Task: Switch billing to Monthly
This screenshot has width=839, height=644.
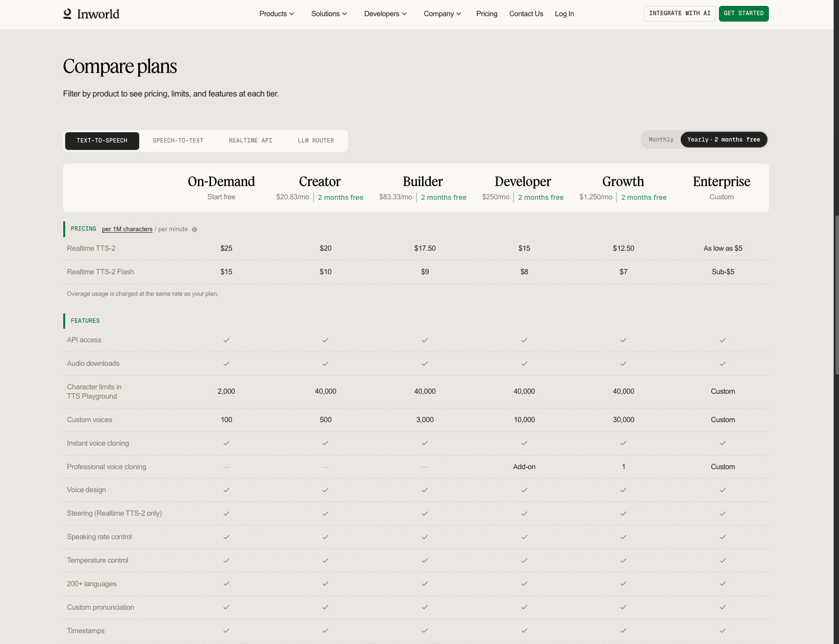Action: click(661, 140)
